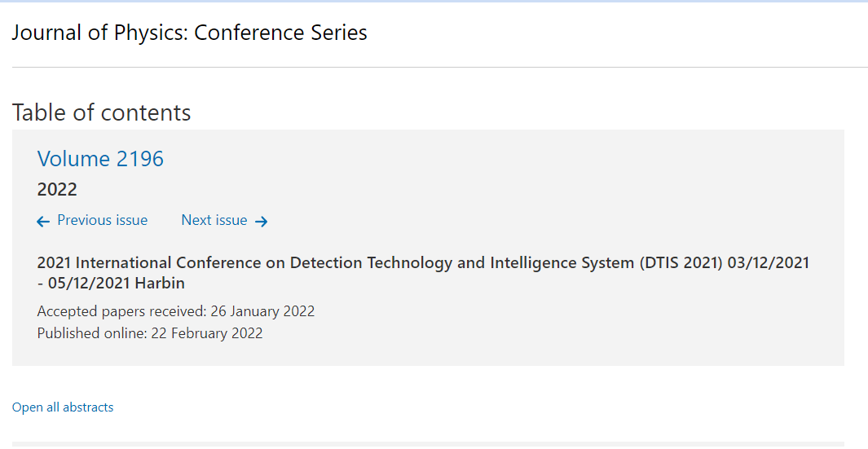This screenshot has width=868, height=449.
Task: Click the left arrow icon before Previous issue
Action: [43, 222]
